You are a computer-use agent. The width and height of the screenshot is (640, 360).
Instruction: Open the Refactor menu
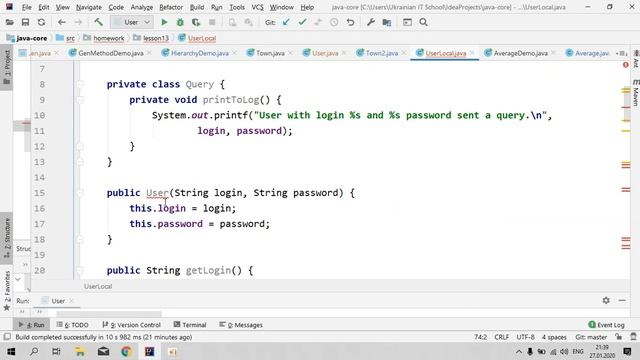coord(171,7)
